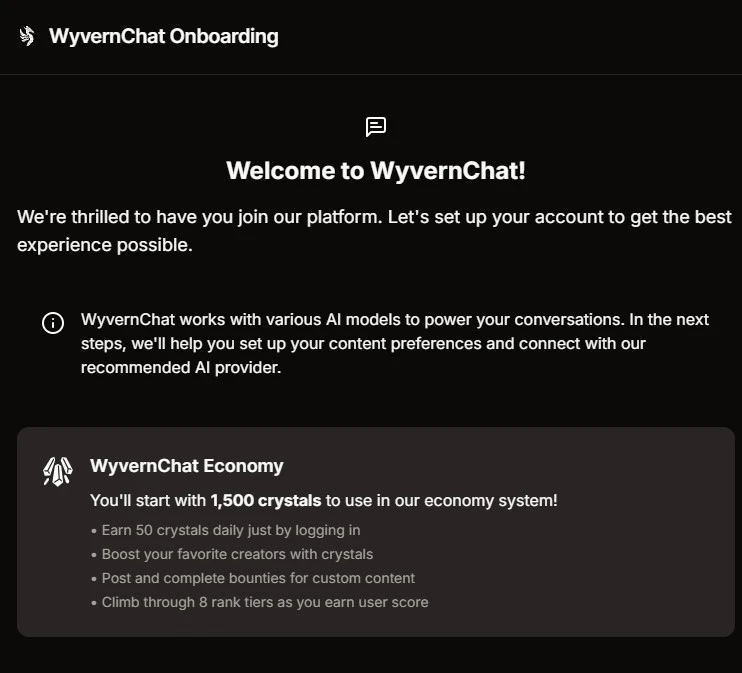This screenshot has height=673, width=742.
Task: Click "to use in our economy system!" text
Action: click(x=441, y=500)
